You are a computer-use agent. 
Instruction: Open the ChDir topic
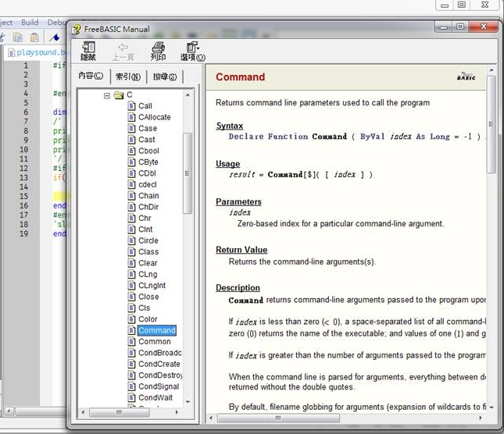click(x=148, y=207)
